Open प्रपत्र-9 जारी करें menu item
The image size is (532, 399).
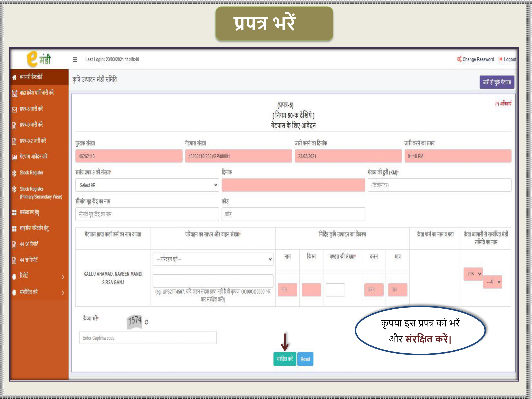[39, 125]
